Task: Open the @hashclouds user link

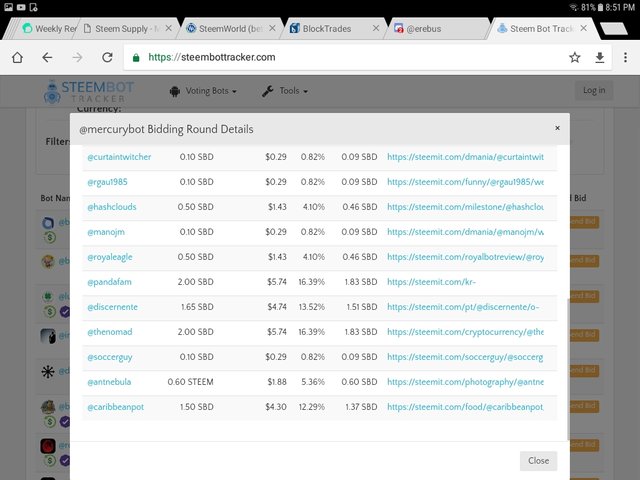Action: (x=112, y=207)
